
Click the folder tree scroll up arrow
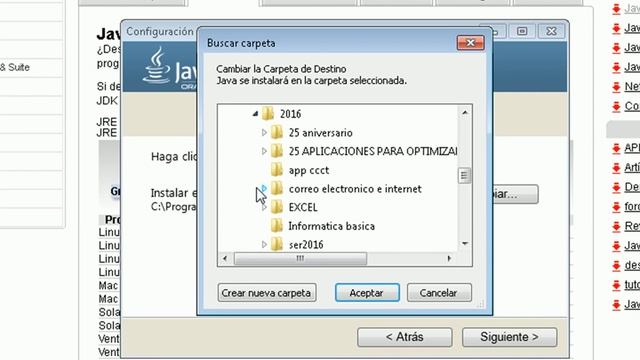464,112
